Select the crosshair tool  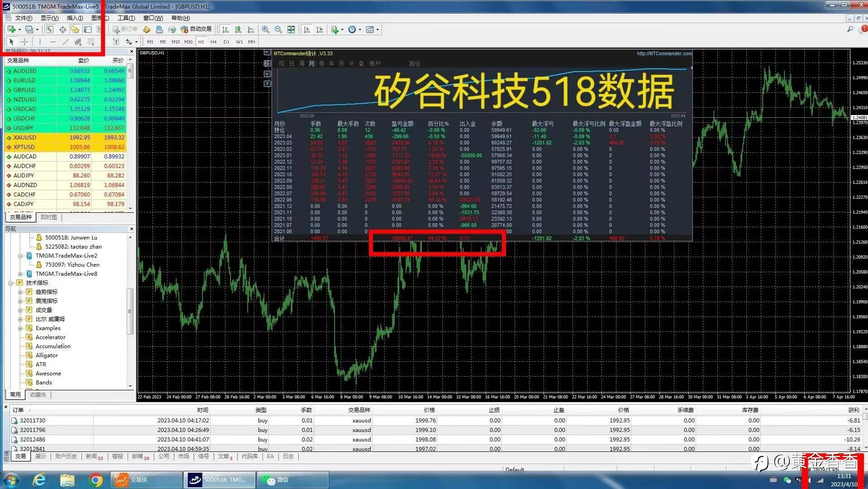pyautogui.click(x=24, y=42)
